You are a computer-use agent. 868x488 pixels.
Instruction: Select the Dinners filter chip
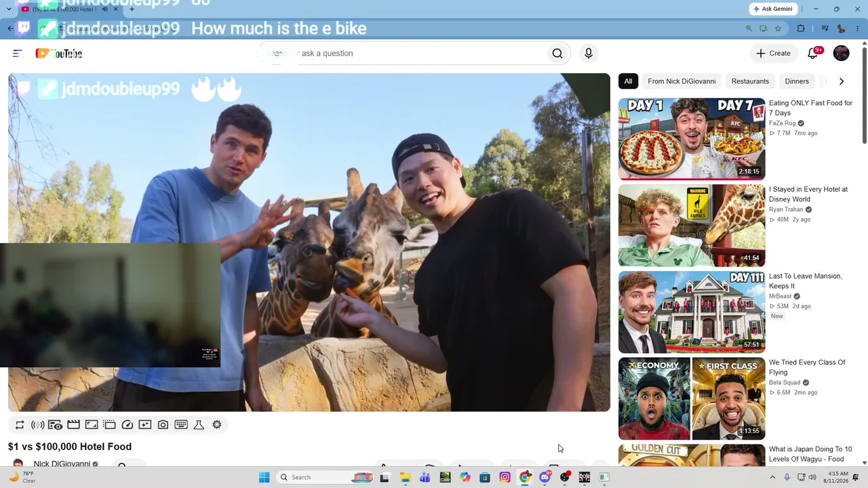(797, 81)
